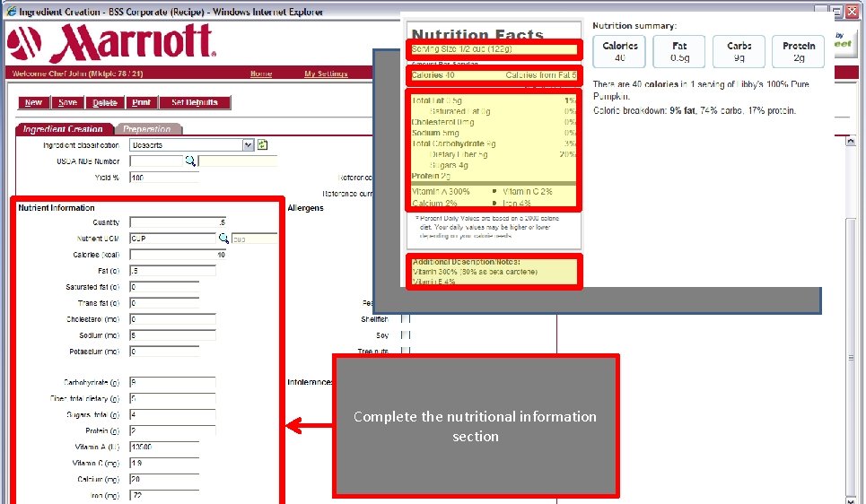Toggle the Tree nuts allergen checkbox
The width and height of the screenshot is (866, 504).
click(406, 351)
